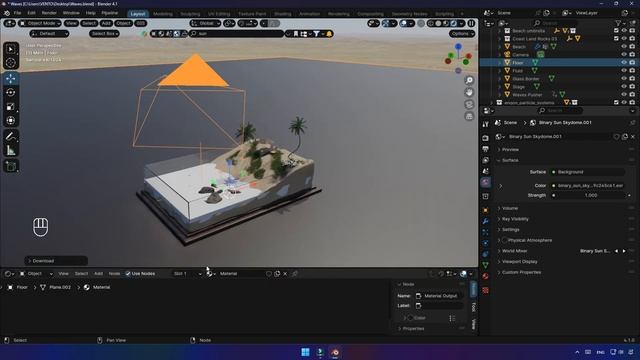This screenshot has height=360, width=640.
Task: Open the Modifiers wrench properties tab
Action: pyautogui.click(x=485, y=221)
